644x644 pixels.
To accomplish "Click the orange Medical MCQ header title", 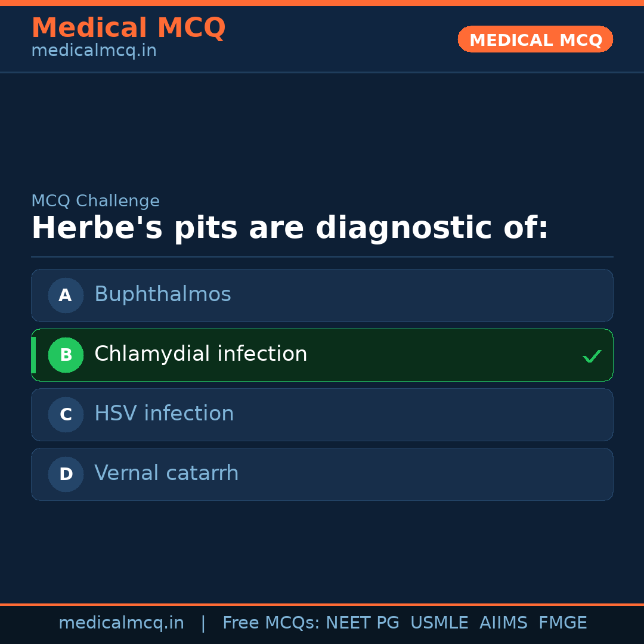I will tap(128, 28).
